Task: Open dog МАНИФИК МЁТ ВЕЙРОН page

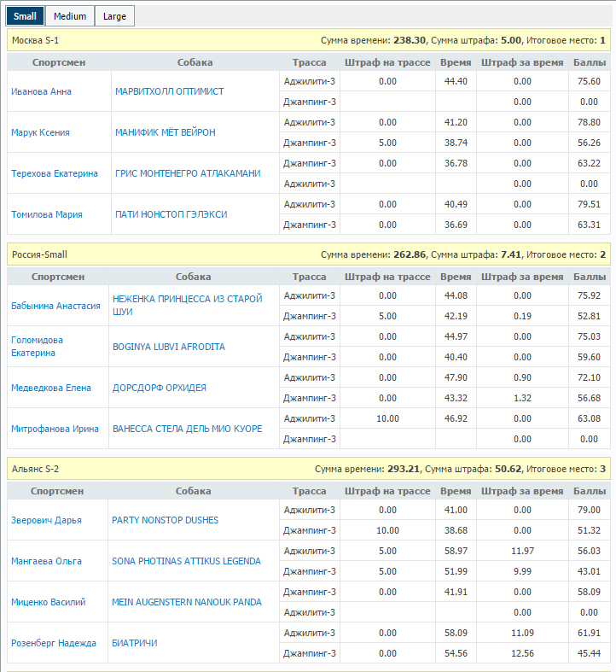Action: (x=165, y=132)
